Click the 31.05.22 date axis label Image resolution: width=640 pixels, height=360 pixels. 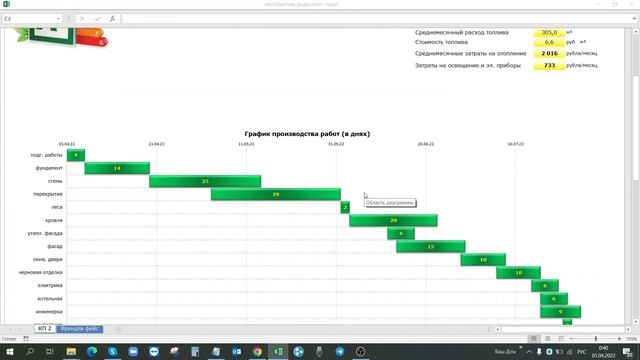click(336, 144)
